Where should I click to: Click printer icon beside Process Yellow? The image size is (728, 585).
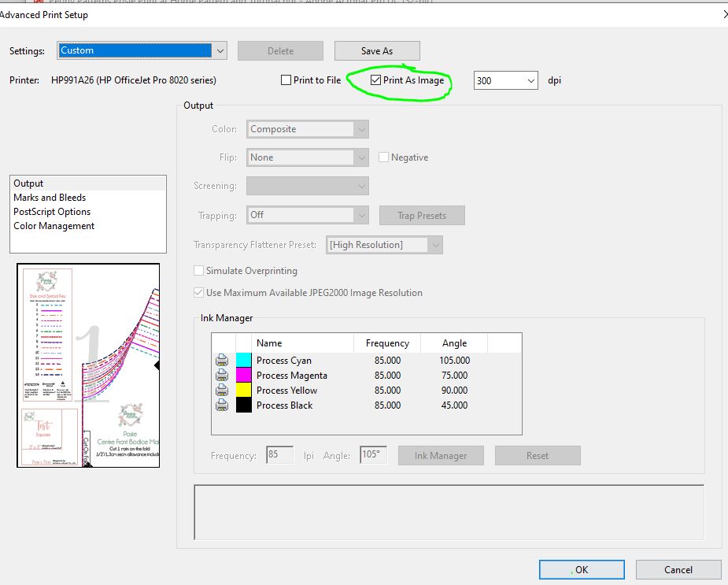pos(222,391)
